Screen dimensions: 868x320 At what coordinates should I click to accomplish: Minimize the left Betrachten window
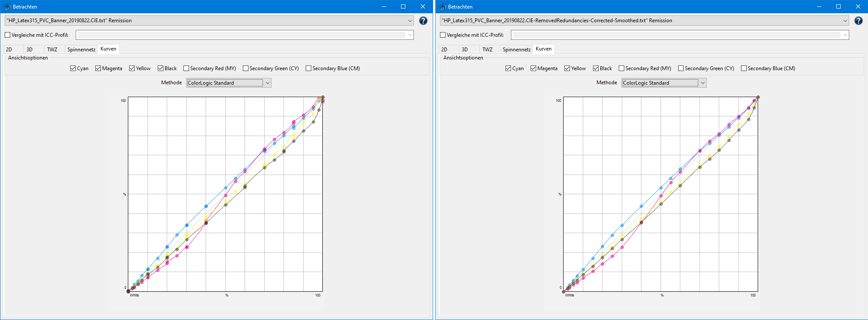click(x=384, y=6)
